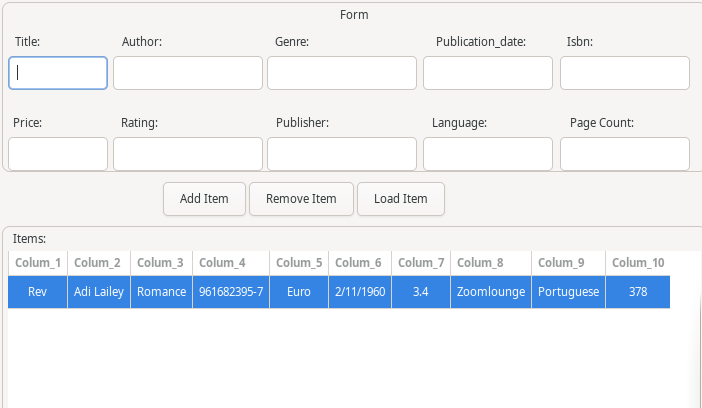This screenshot has width=702, height=408.
Task: Select the Publisher text field
Action: point(342,154)
